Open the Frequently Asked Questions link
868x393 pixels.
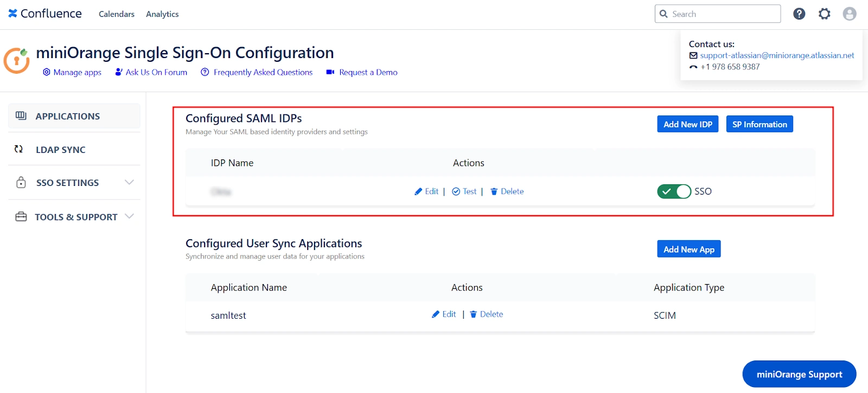(263, 72)
